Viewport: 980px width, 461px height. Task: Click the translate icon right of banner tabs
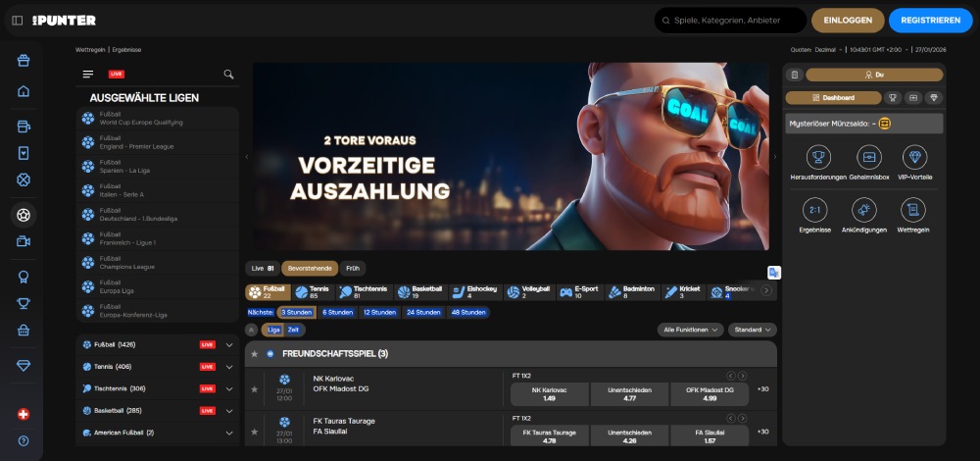click(x=774, y=273)
